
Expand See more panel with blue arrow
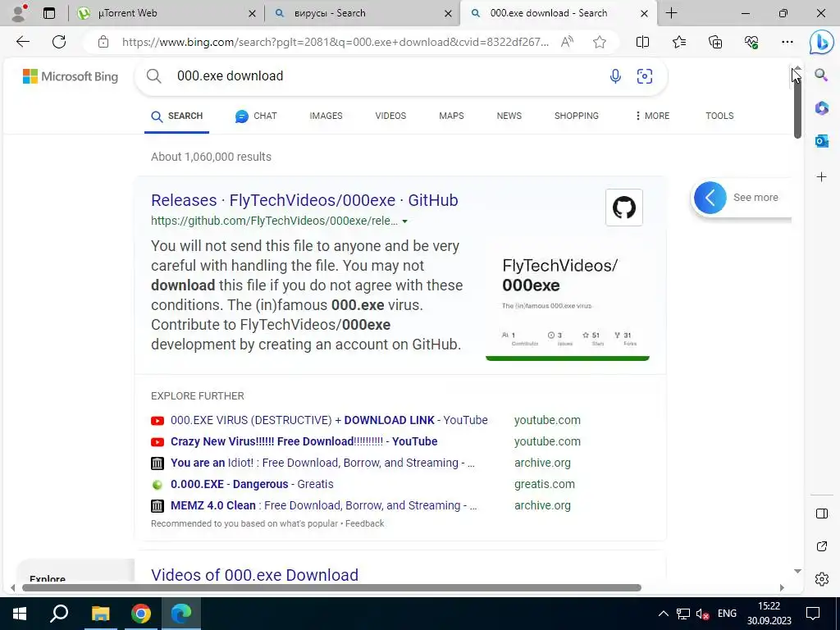[710, 198]
